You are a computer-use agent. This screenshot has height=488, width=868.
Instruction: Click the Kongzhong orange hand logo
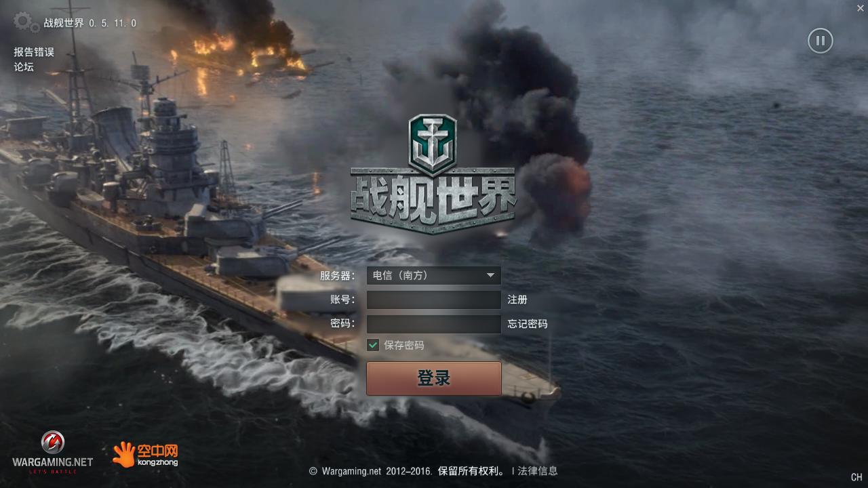(x=145, y=454)
